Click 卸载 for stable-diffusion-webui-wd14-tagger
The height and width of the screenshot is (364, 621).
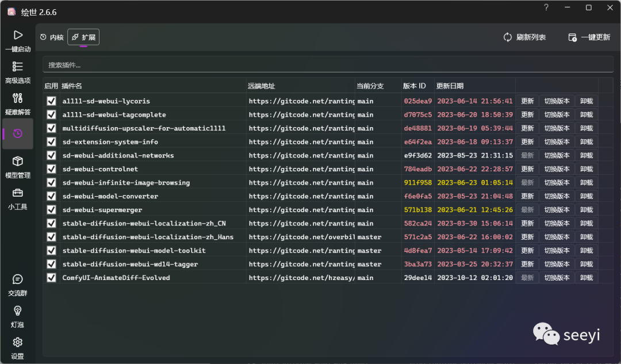(586, 265)
